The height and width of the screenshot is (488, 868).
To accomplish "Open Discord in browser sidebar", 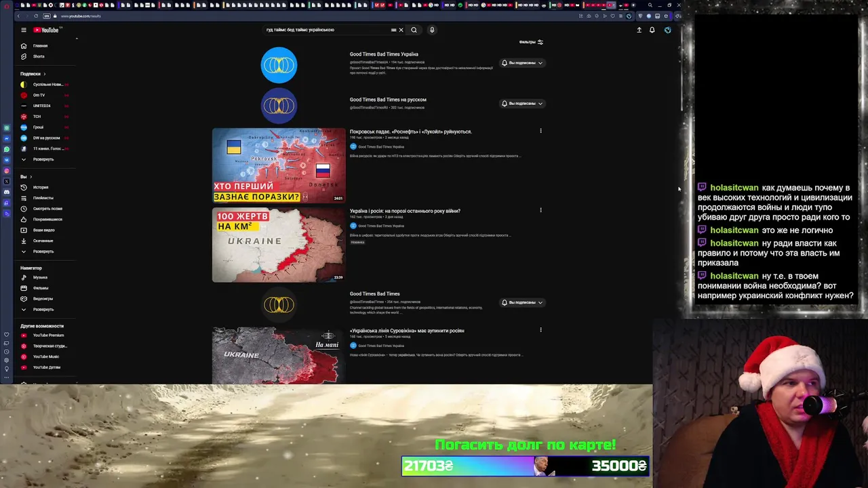I will [x=7, y=192].
